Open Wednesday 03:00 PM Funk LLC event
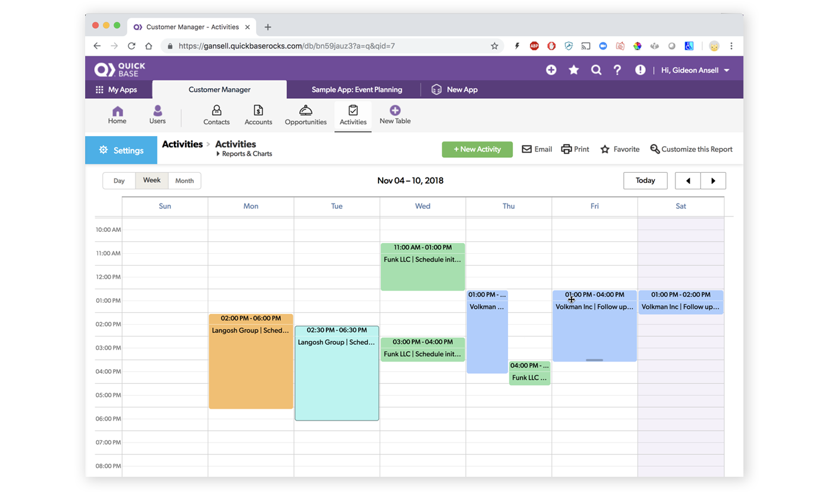 click(423, 350)
